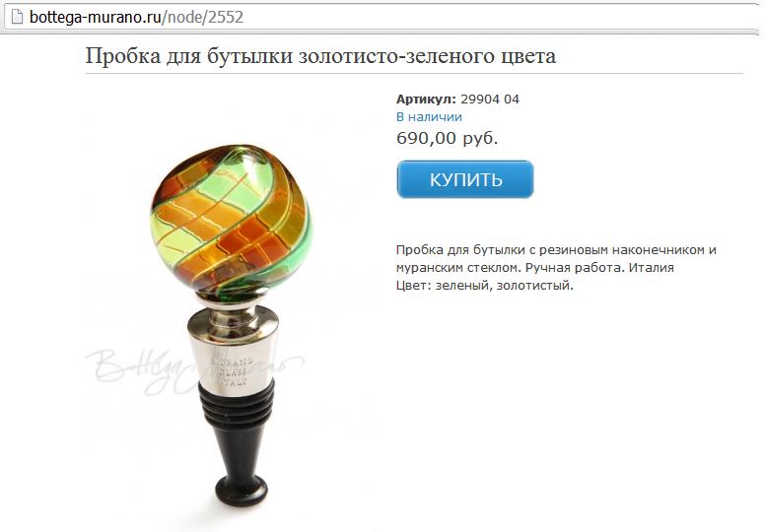
Task: Click the Bottega Murano watermark signature
Action: point(194,369)
